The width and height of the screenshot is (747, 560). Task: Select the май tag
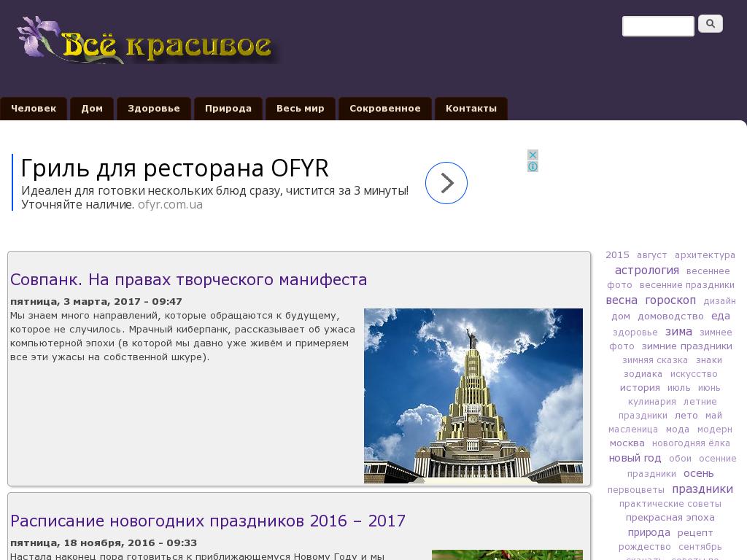[x=713, y=416]
